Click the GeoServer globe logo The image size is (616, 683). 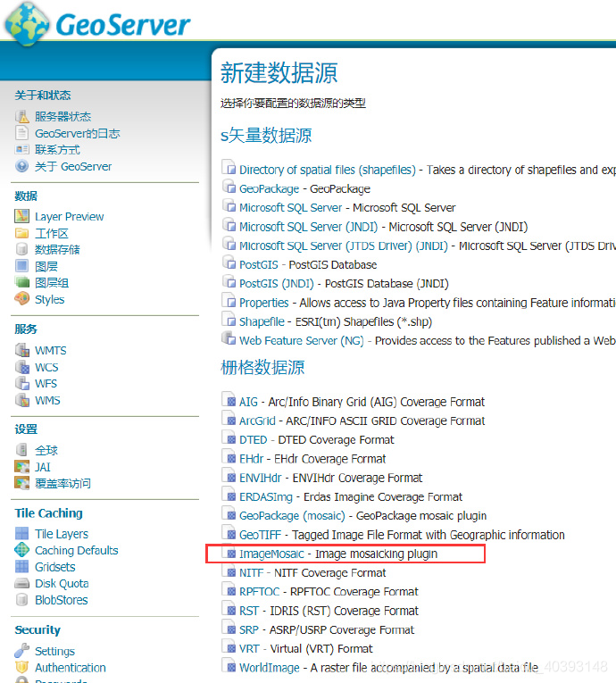click(x=27, y=24)
